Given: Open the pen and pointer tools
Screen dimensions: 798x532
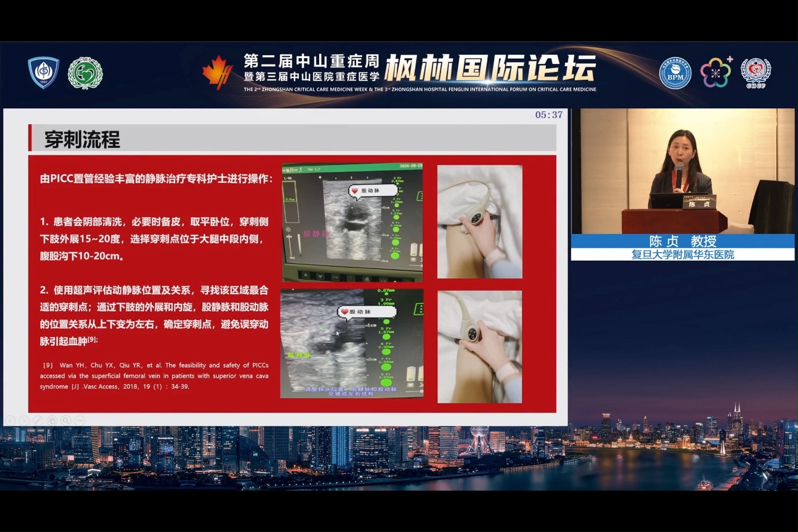Looking at the screenshot, I should coord(38,420).
